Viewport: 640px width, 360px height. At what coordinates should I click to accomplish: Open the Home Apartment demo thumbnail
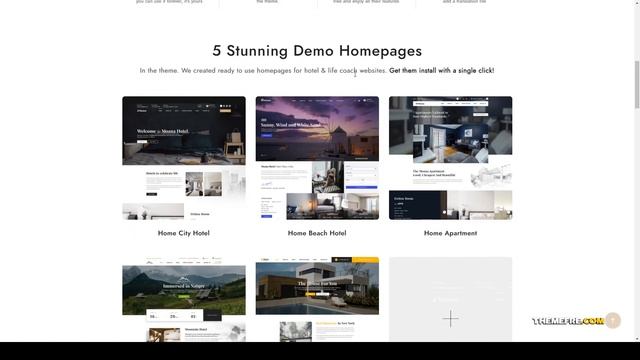pos(450,158)
